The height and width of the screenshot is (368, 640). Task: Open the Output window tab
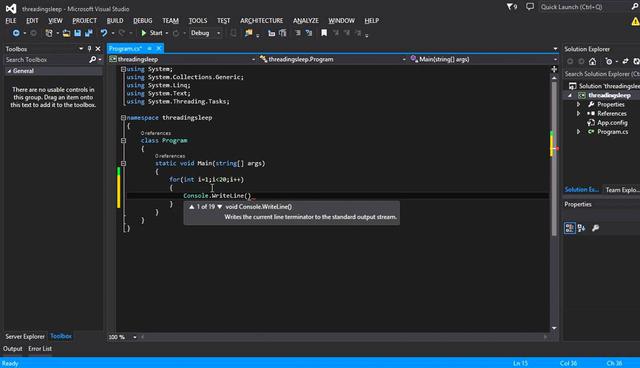point(13,349)
